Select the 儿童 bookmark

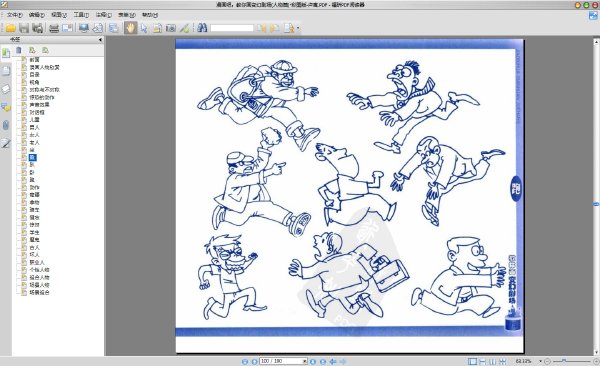tap(34, 120)
